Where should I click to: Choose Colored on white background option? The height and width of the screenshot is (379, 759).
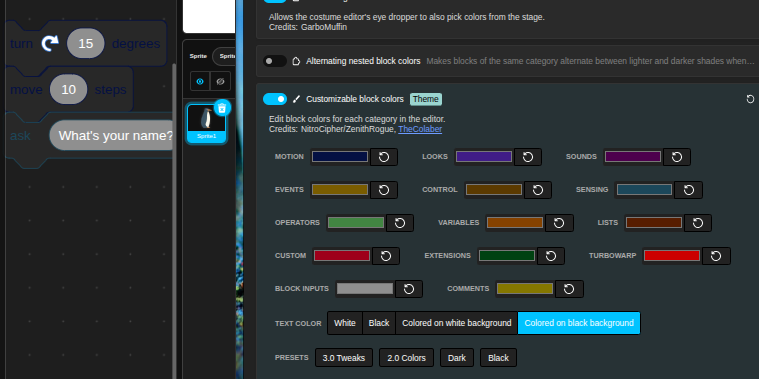coord(456,323)
